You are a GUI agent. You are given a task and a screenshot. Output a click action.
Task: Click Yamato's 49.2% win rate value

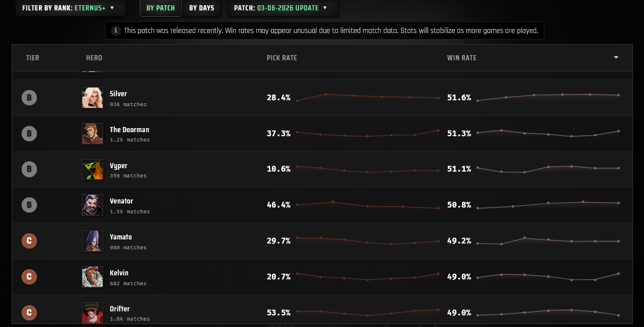[x=459, y=241]
